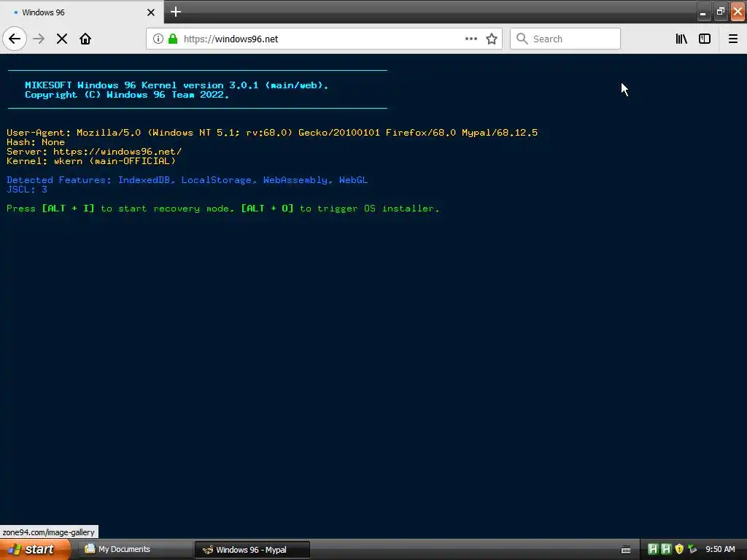The image size is (747, 560).
Task: Click the "[ALT + I]" recovery mode hint
Action: click(x=68, y=209)
